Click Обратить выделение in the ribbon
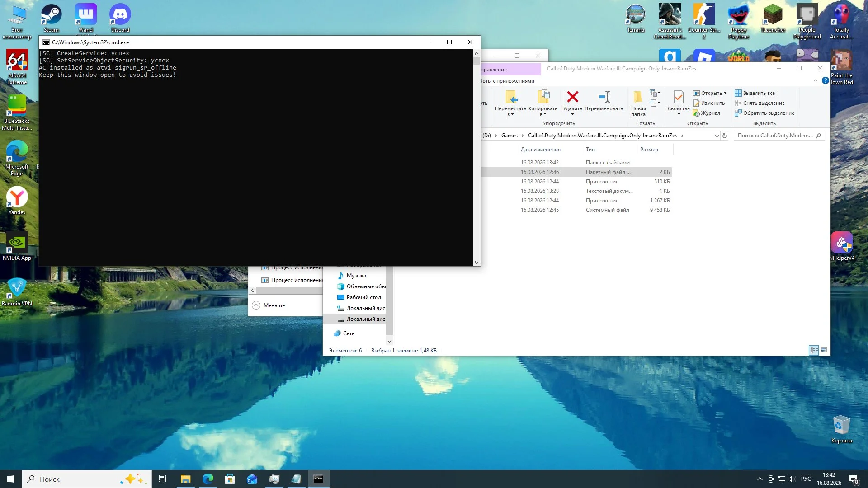The image size is (868, 488). [764, 113]
